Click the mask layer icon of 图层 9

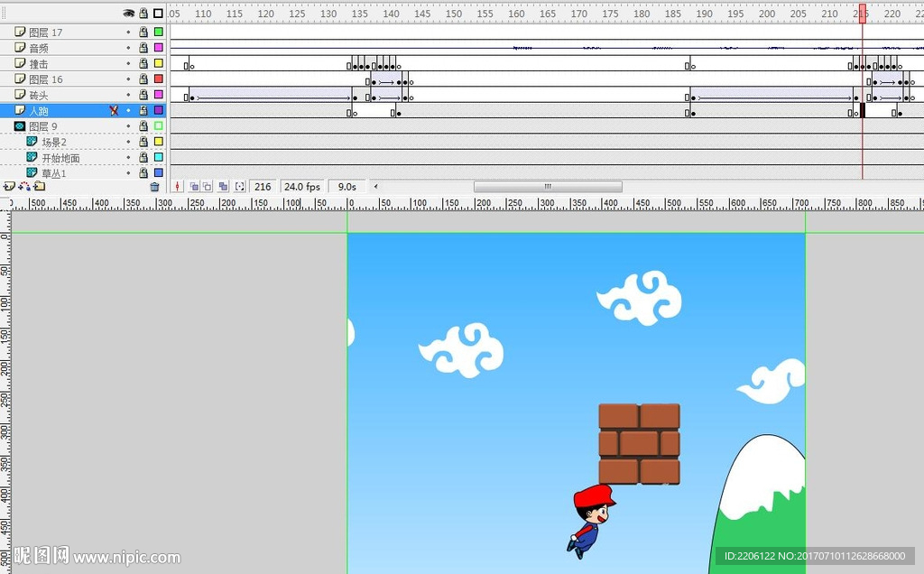coord(20,126)
